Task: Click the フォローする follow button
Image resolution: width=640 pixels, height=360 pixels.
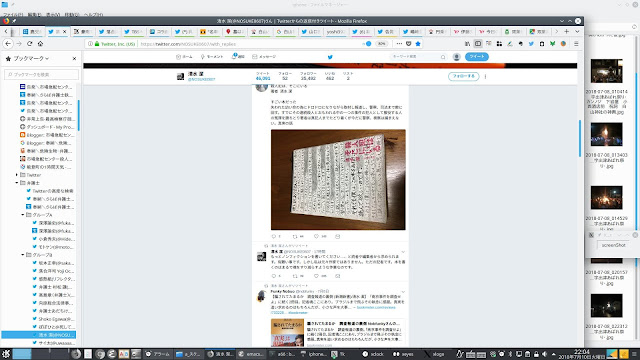Action: pyautogui.click(x=463, y=76)
